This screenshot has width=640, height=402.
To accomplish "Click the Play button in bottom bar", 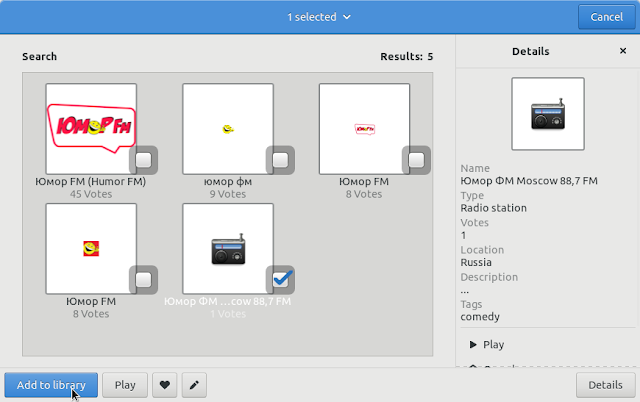I will point(125,385).
